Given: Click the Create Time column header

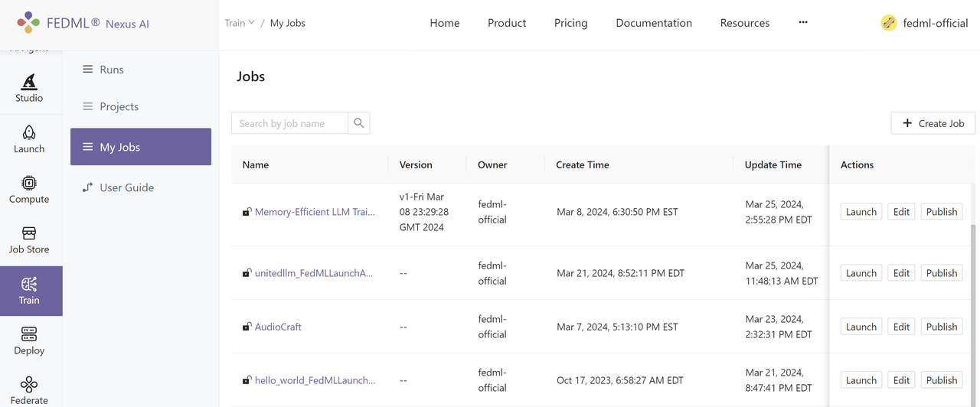Looking at the screenshot, I should 583,164.
